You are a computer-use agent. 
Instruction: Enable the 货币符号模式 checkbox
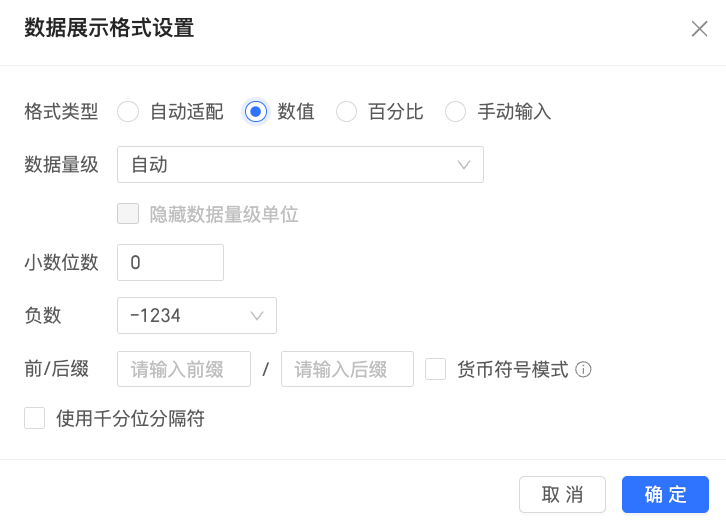click(x=435, y=370)
